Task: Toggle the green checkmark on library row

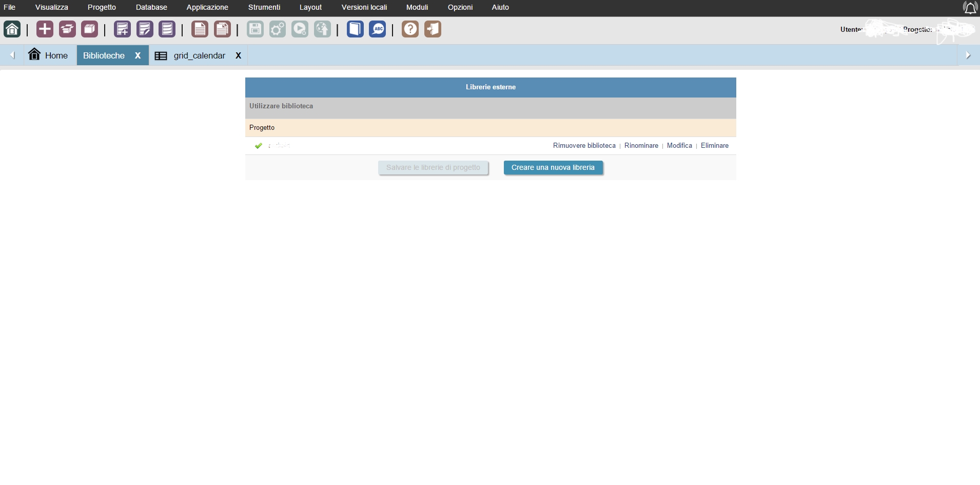Action: (x=259, y=146)
